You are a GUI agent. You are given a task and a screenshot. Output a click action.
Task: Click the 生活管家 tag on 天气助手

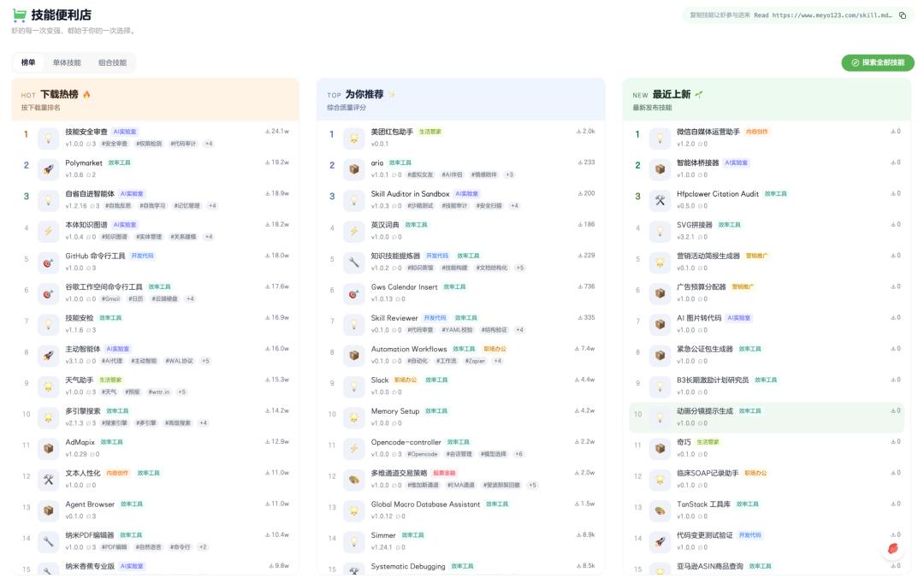110,380
